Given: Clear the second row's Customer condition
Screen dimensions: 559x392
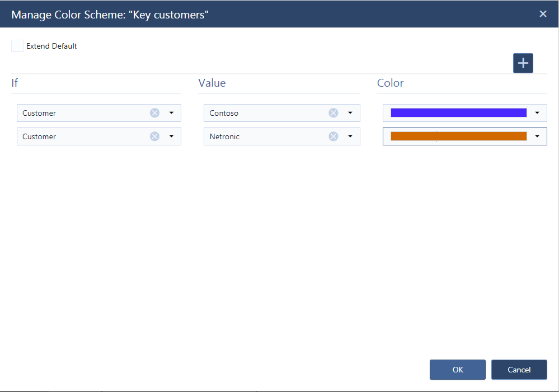Looking at the screenshot, I should pyautogui.click(x=154, y=136).
